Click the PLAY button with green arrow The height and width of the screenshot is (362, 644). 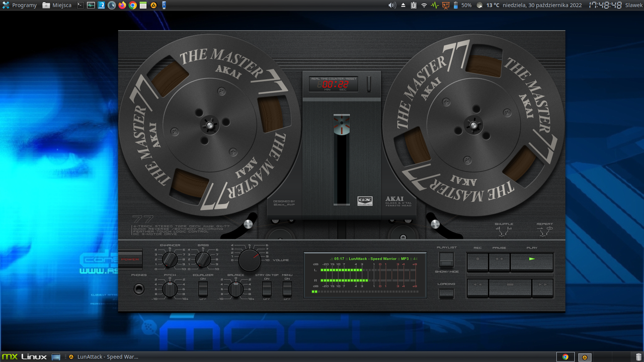click(x=532, y=262)
